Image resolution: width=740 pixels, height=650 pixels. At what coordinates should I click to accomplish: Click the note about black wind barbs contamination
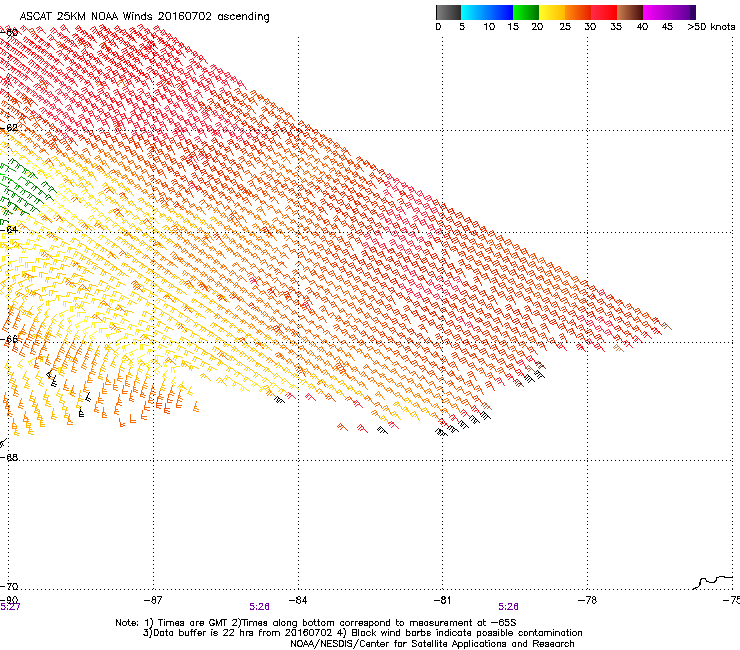pyautogui.click(x=460, y=633)
